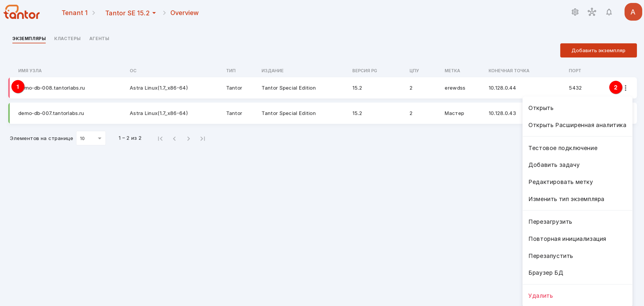Click the Tantor logo
This screenshot has height=306, width=644.
coord(22,12)
